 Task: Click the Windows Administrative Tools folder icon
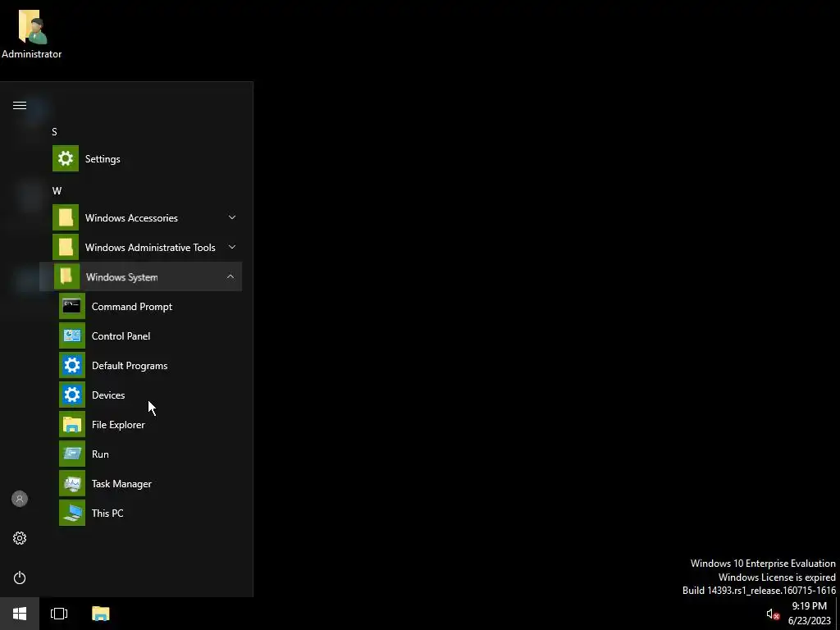pyautogui.click(x=66, y=247)
